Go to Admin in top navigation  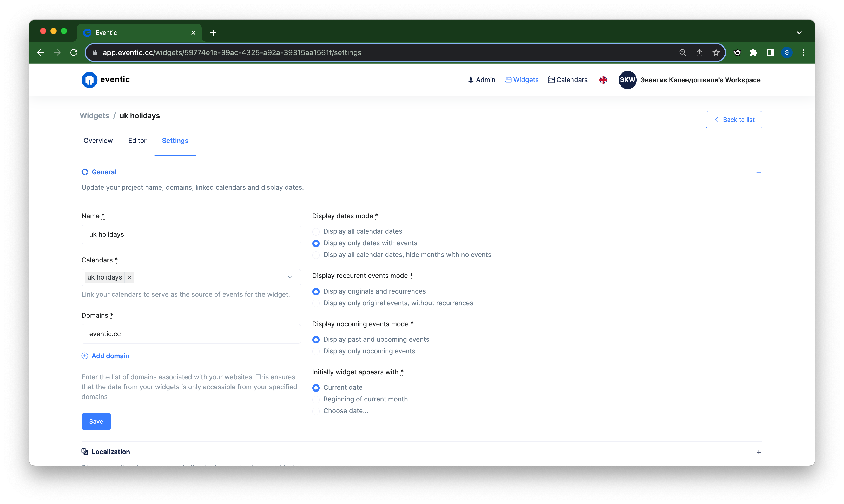coord(482,80)
